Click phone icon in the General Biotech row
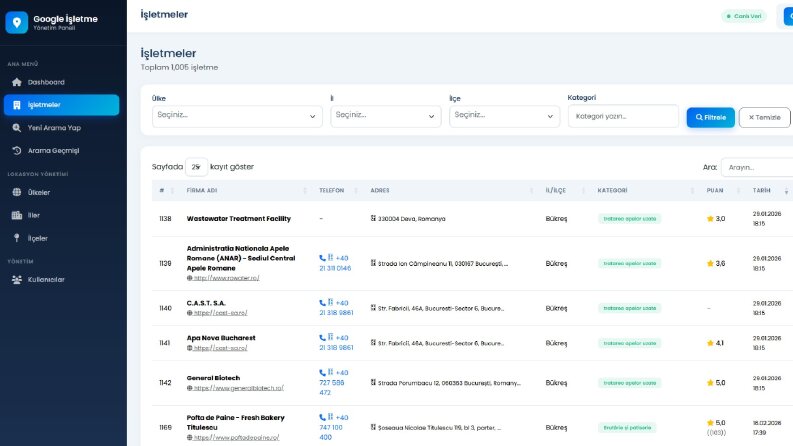Image resolution: width=793 pixels, height=446 pixels. coord(322,373)
